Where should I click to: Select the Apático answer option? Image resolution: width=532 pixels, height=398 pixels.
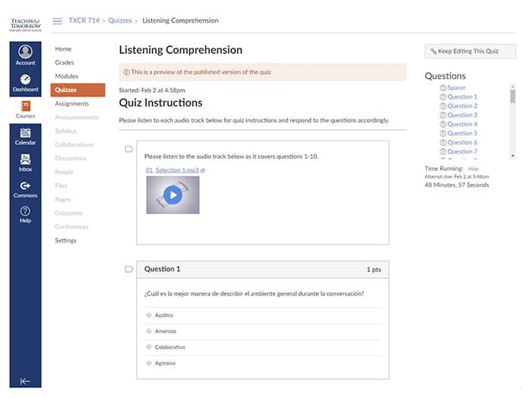pyautogui.click(x=148, y=315)
